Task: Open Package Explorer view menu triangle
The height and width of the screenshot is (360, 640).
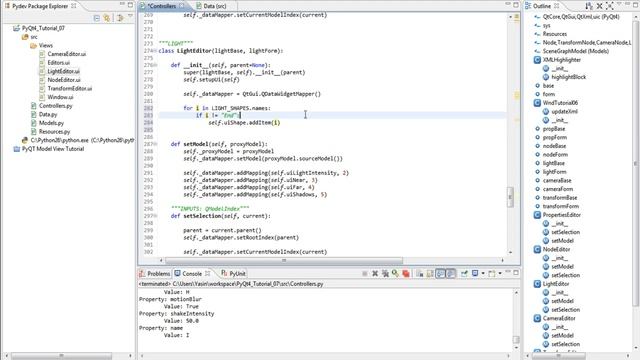Action: click(130, 17)
